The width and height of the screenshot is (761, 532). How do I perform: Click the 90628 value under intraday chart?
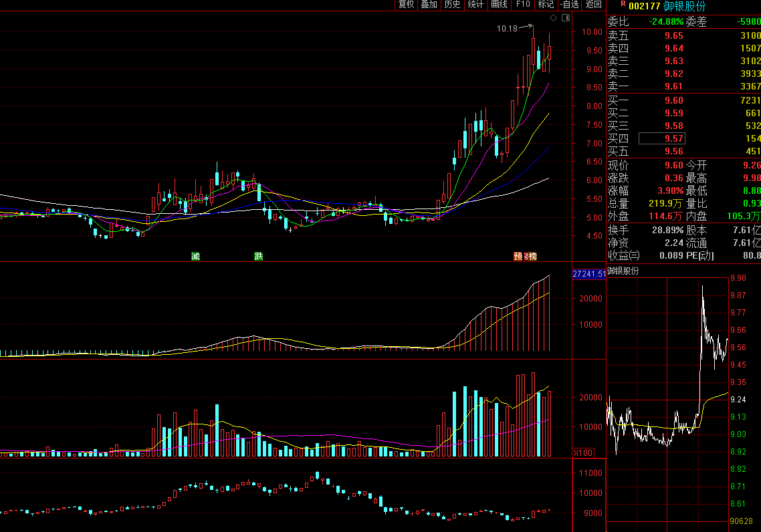pos(742,521)
